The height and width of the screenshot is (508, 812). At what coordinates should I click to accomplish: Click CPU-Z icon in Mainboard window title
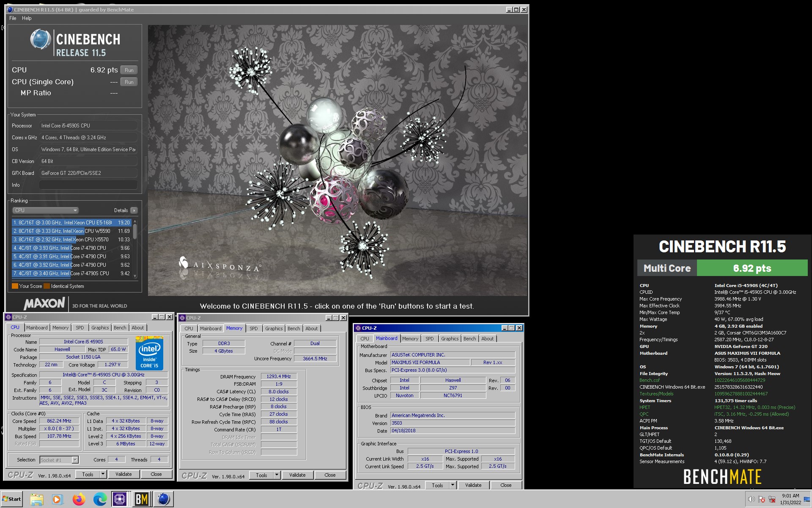coord(358,328)
